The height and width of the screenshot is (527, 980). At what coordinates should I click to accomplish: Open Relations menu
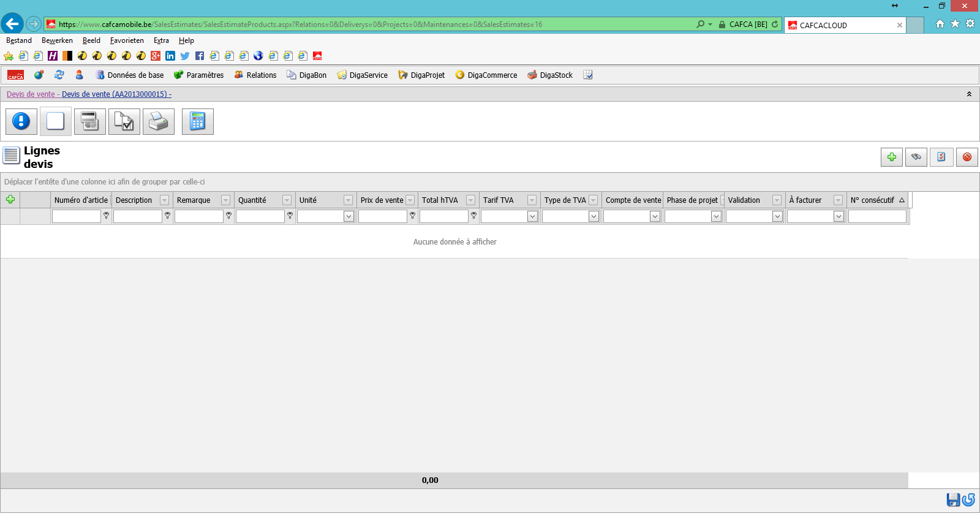[255, 75]
